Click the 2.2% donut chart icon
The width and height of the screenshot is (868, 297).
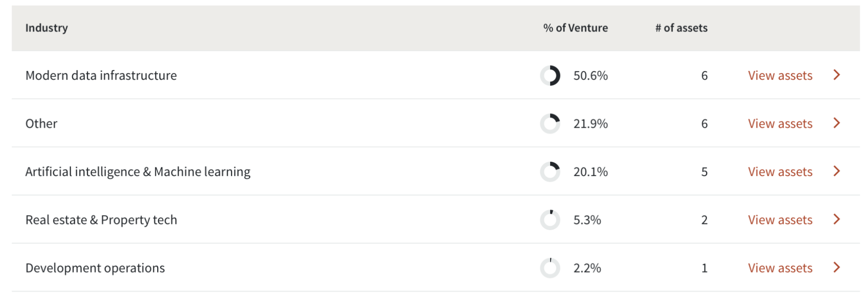[550, 268]
